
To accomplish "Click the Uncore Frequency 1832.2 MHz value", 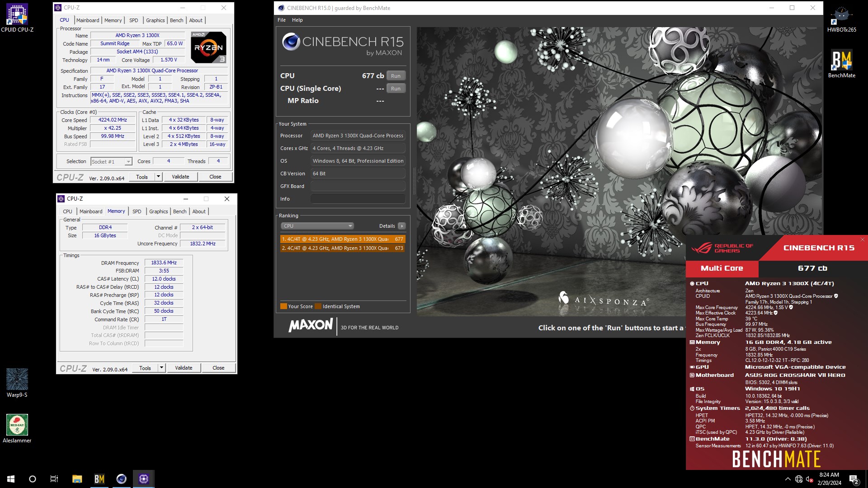I will 203,244.
